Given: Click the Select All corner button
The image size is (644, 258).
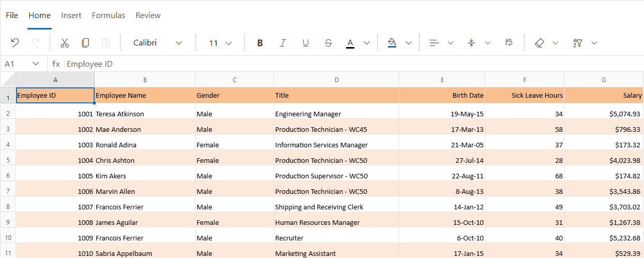Looking at the screenshot, I should 8,80.
